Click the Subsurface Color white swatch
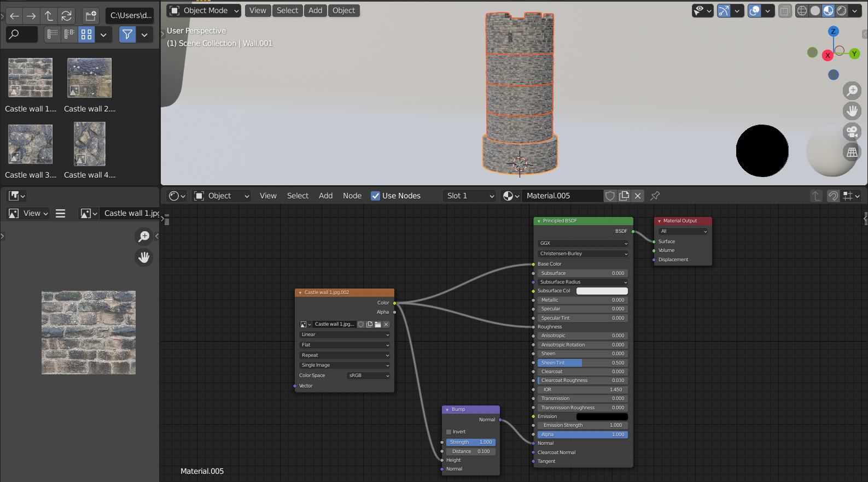 click(x=602, y=291)
